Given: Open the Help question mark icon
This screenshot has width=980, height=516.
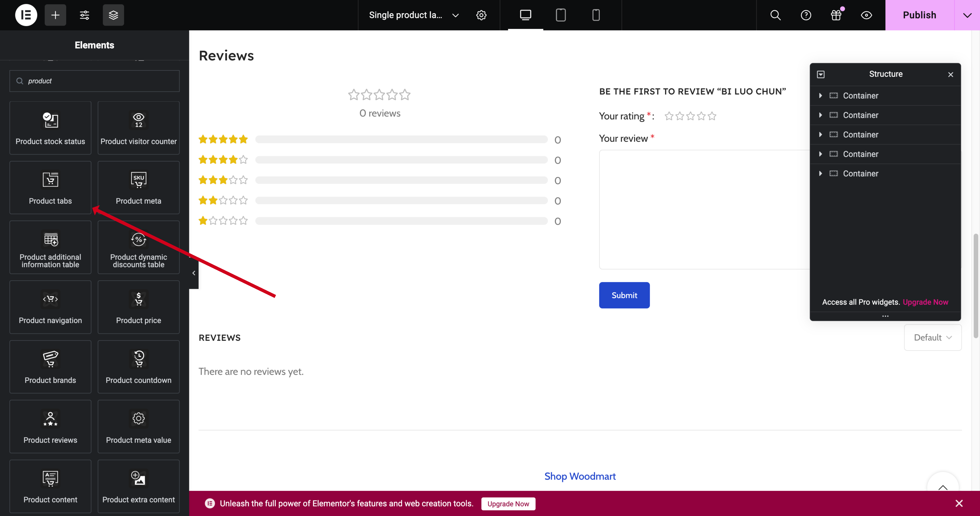Looking at the screenshot, I should [x=806, y=15].
